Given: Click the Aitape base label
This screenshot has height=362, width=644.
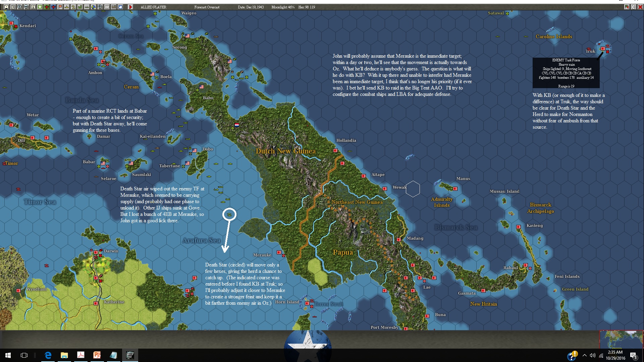Looking at the screenshot, I should pyautogui.click(x=378, y=175).
